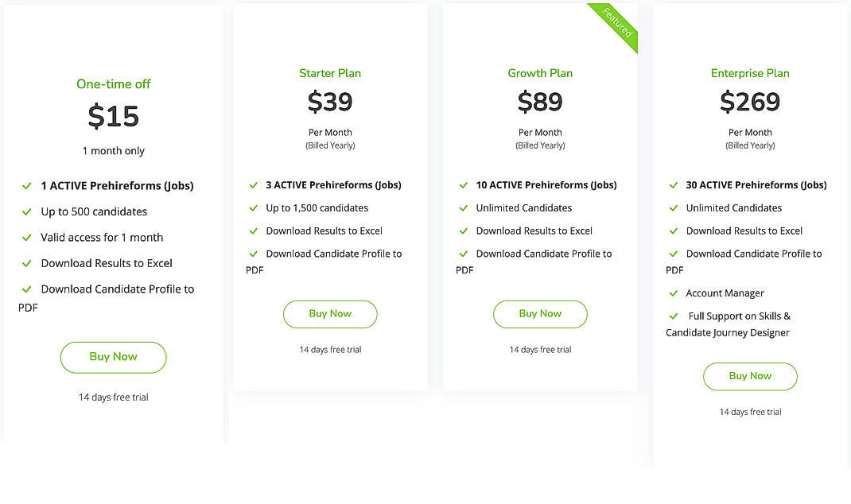Select the $15 price on One-time off plan
Image resolution: width=851 pixels, height=504 pixels.
click(113, 116)
